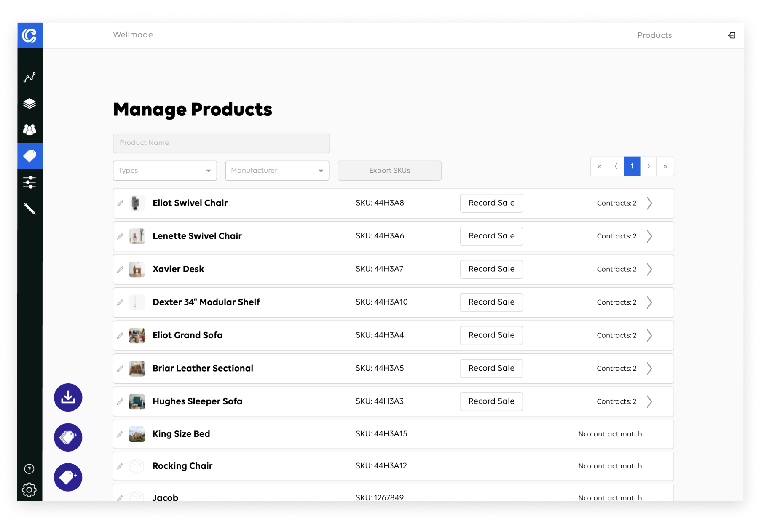Go to page 1 in pagination

tap(632, 166)
